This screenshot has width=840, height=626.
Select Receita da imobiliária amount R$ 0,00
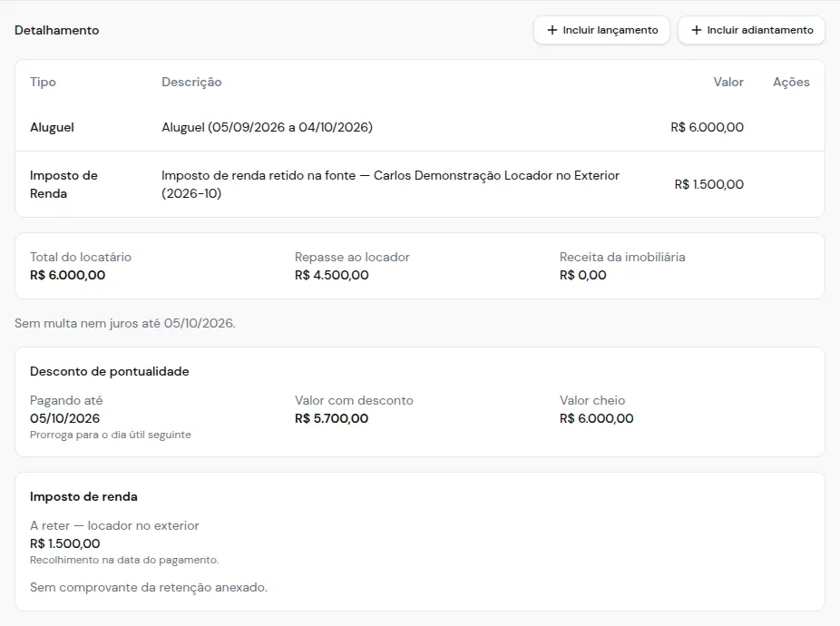(583, 275)
